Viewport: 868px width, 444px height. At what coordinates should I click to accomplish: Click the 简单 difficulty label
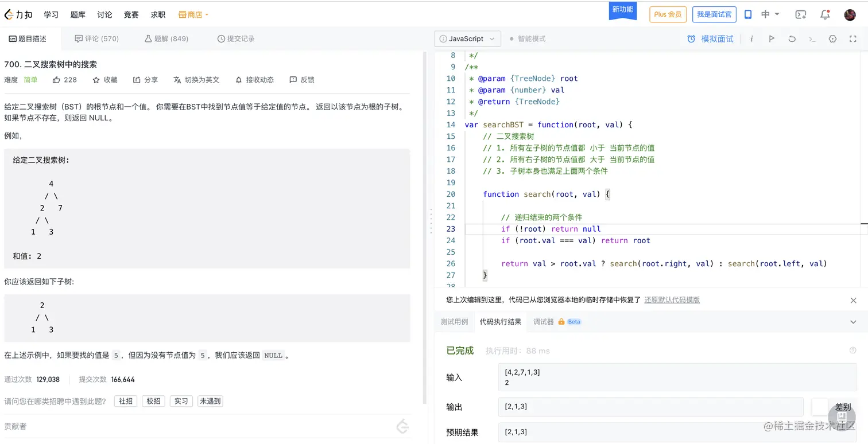[30, 80]
